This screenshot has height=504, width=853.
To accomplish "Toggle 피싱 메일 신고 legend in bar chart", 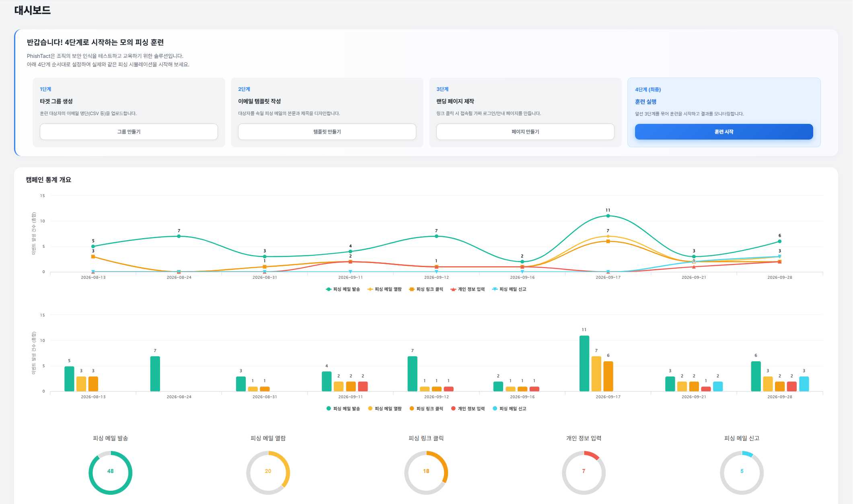I will click(509, 409).
